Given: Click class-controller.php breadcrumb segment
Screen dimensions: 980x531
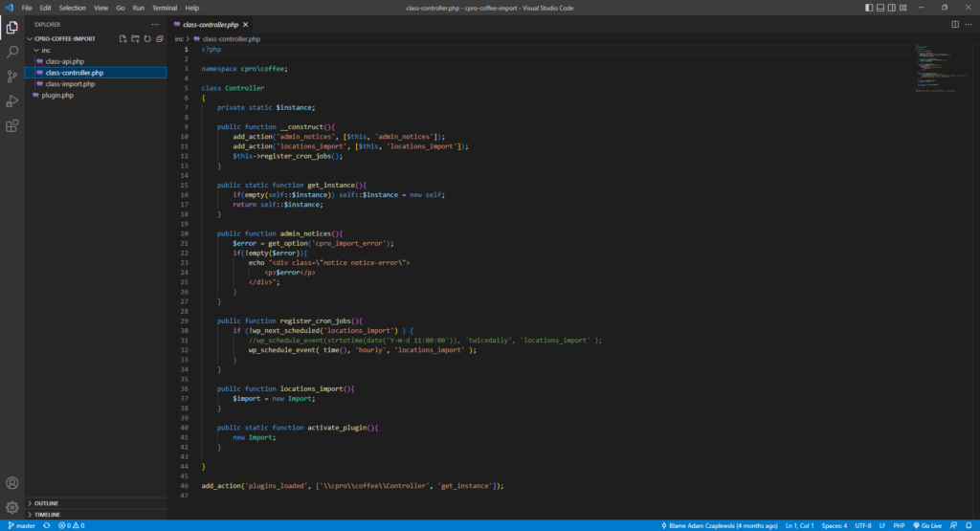Looking at the screenshot, I should point(232,38).
